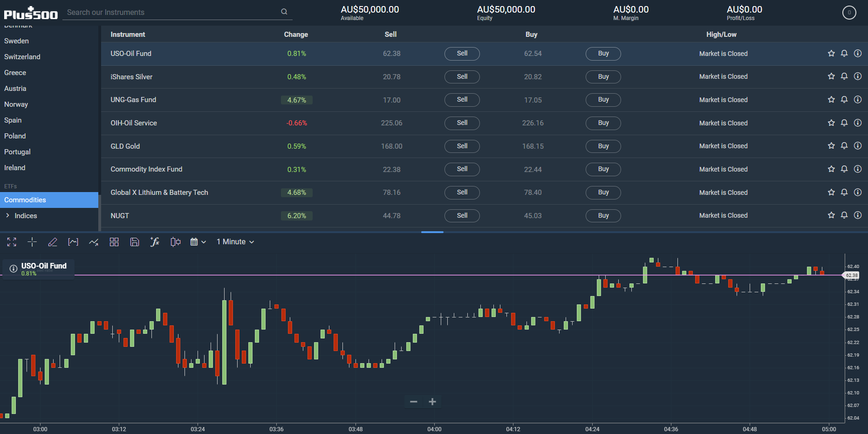Open the chart type tool
The width and height of the screenshot is (868, 434).
(73, 242)
